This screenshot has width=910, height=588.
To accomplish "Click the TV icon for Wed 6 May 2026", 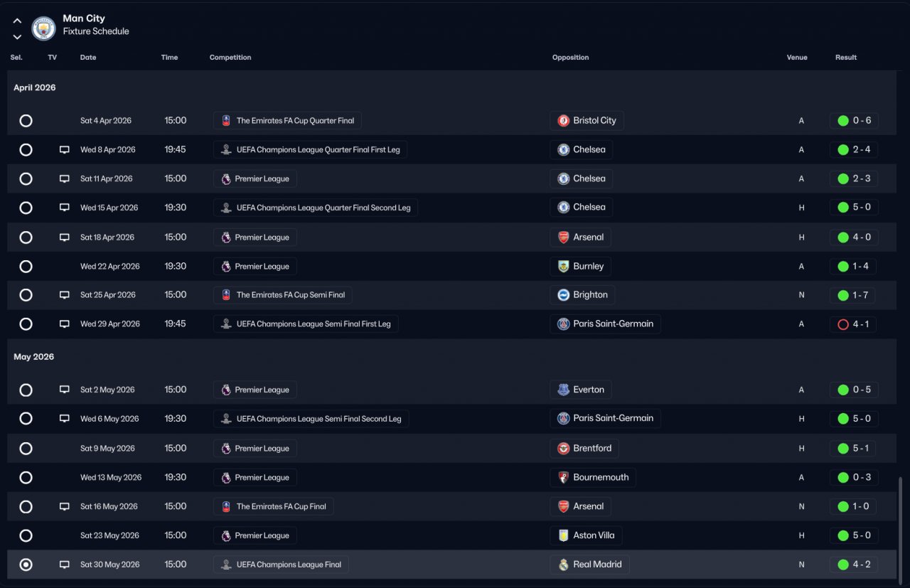I will point(65,419).
